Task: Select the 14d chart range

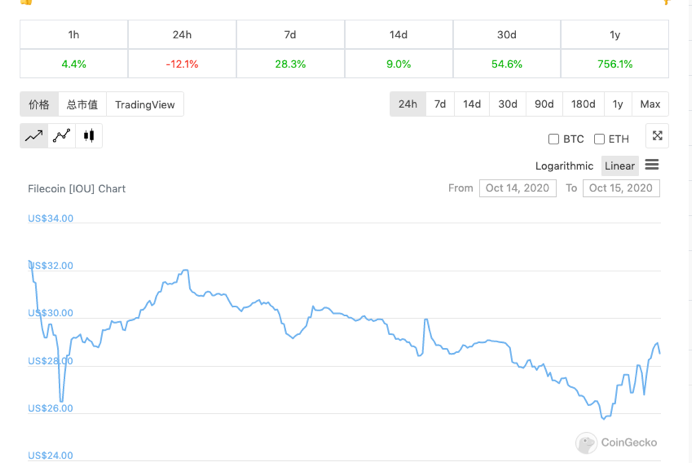Action: point(472,104)
